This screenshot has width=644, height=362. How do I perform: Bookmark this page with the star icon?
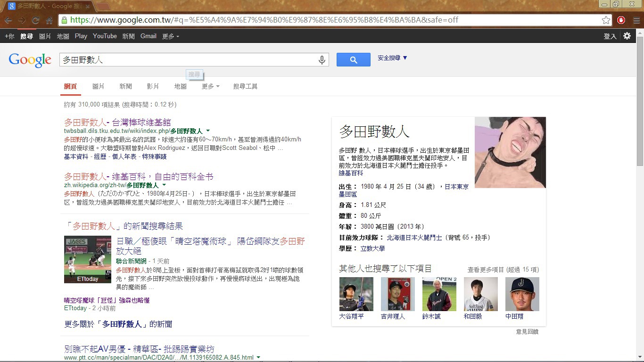(x=606, y=20)
